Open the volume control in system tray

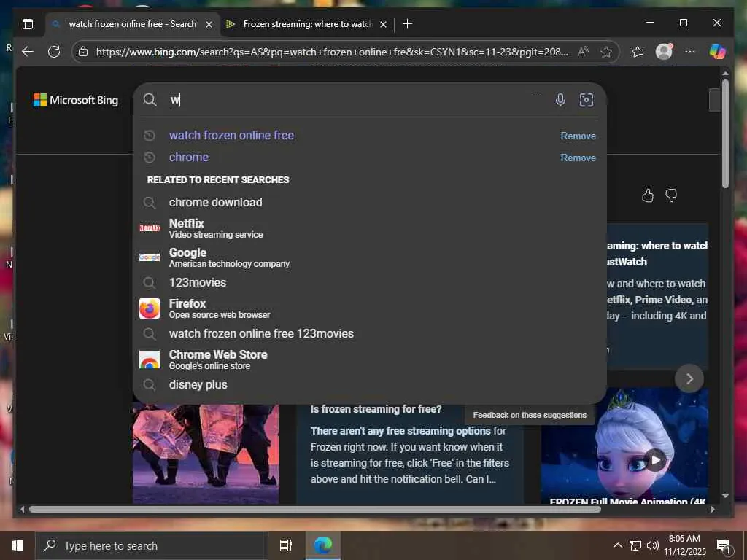coord(652,545)
